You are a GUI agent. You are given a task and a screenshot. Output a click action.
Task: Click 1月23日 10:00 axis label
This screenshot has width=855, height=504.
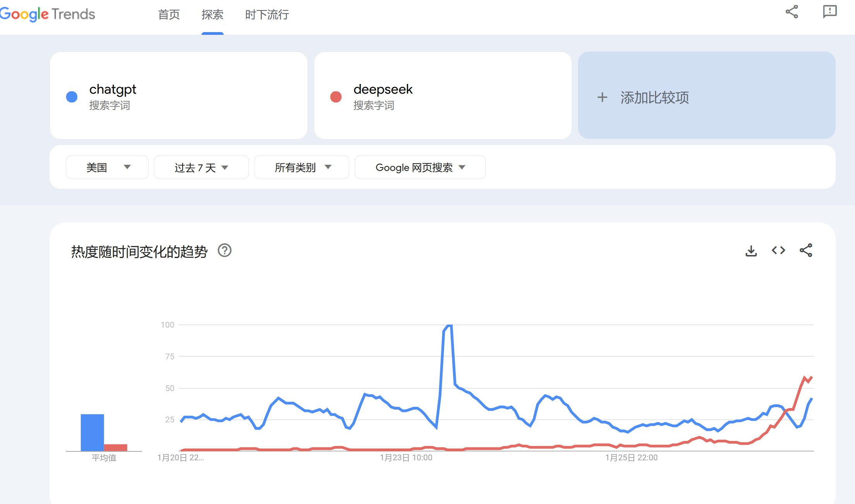pyautogui.click(x=406, y=458)
